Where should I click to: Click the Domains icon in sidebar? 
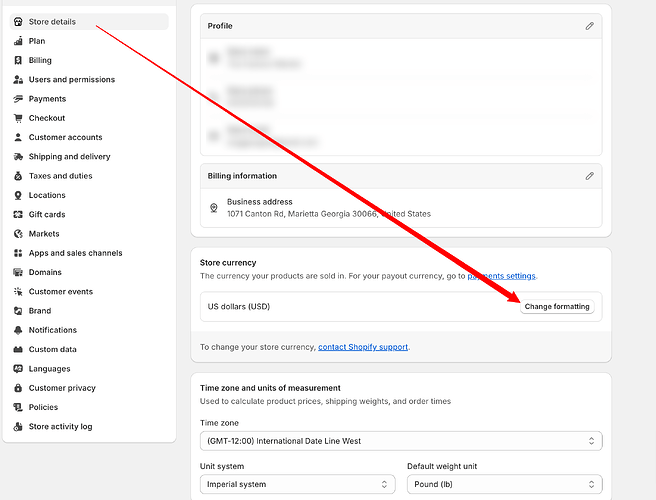pyautogui.click(x=19, y=272)
